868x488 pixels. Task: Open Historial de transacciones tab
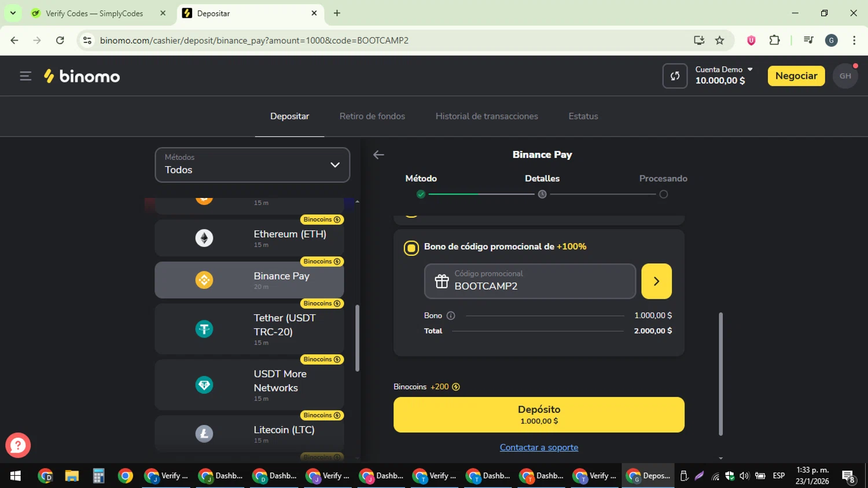click(x=487, y=116)
